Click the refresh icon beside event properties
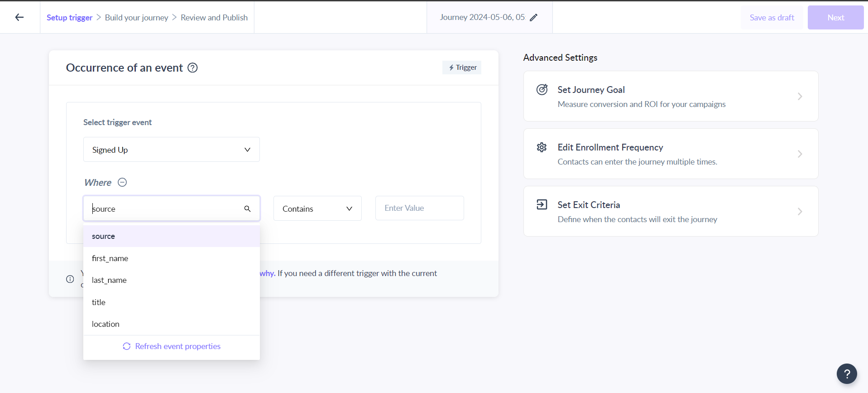Viewport: 868px width, 393px height. [127, 346]
